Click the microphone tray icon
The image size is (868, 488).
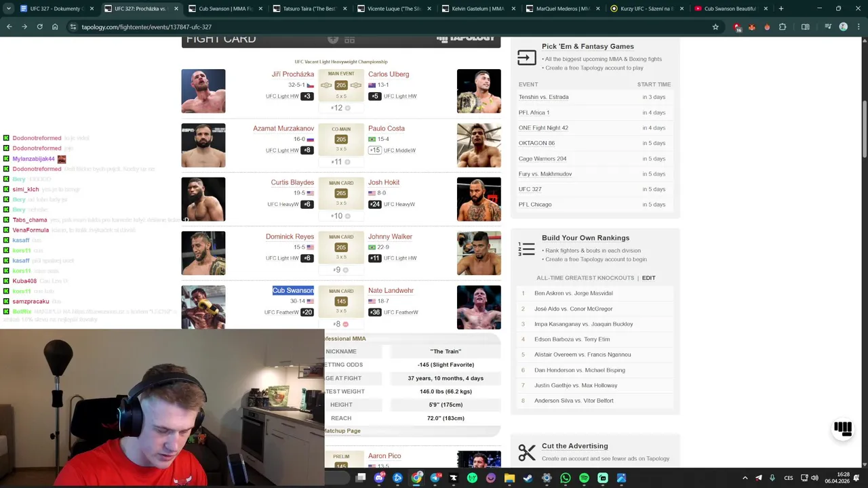[x=772, y=478]
